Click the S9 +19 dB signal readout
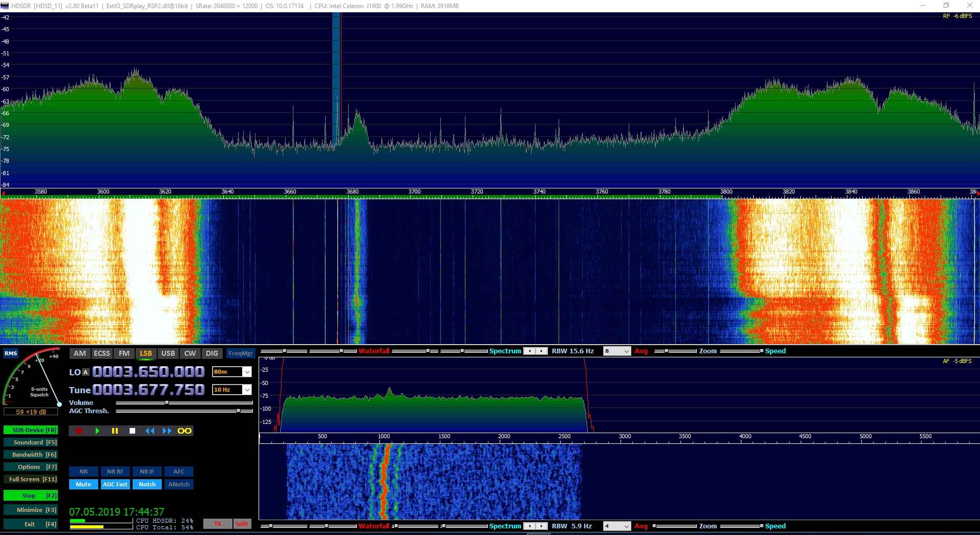980x535 pixels. click(x=31, y=412)
